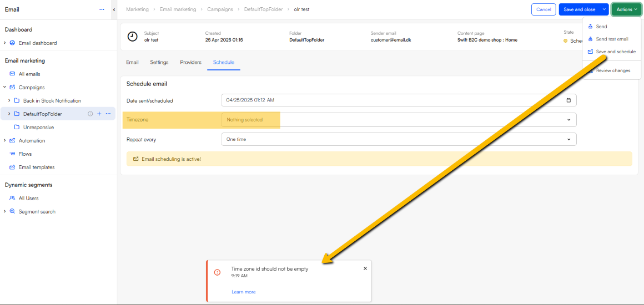Switch to the Providers tab
The image size is (644, 305).
pyautogui.click(x=190, y=62)
